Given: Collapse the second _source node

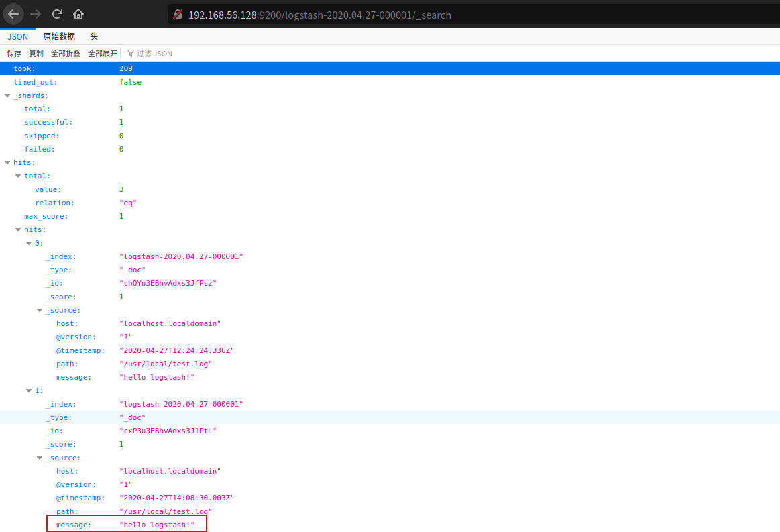Looking at the screenshot, I should [40, 457].
